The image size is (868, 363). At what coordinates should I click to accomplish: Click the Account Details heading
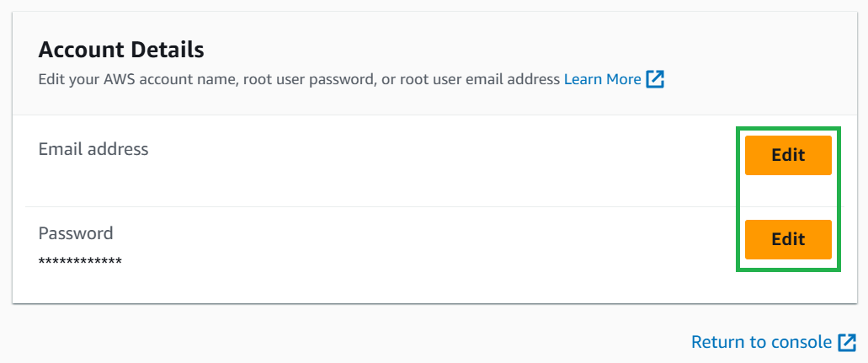pos(121,50)
